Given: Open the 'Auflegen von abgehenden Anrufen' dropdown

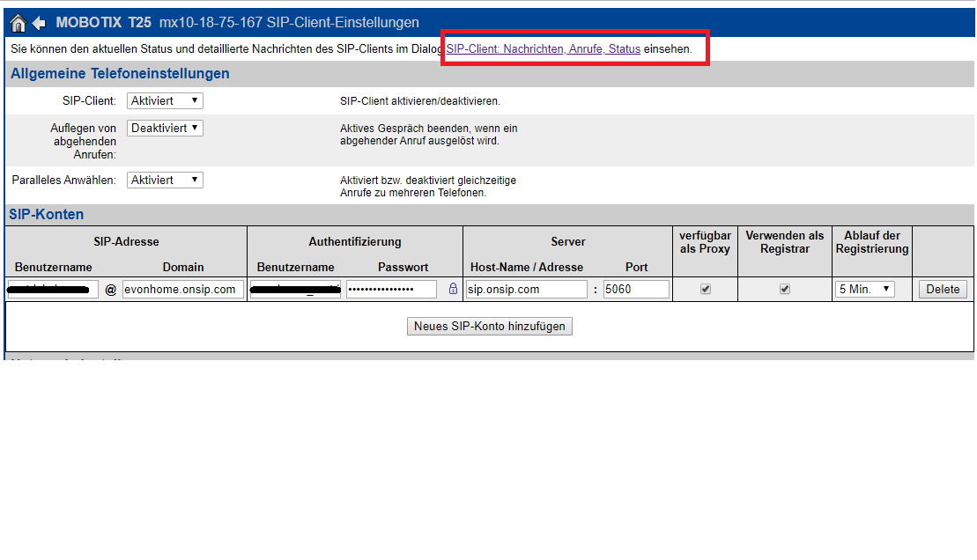Looking at the screenshot, I should (x=165, y=128).
